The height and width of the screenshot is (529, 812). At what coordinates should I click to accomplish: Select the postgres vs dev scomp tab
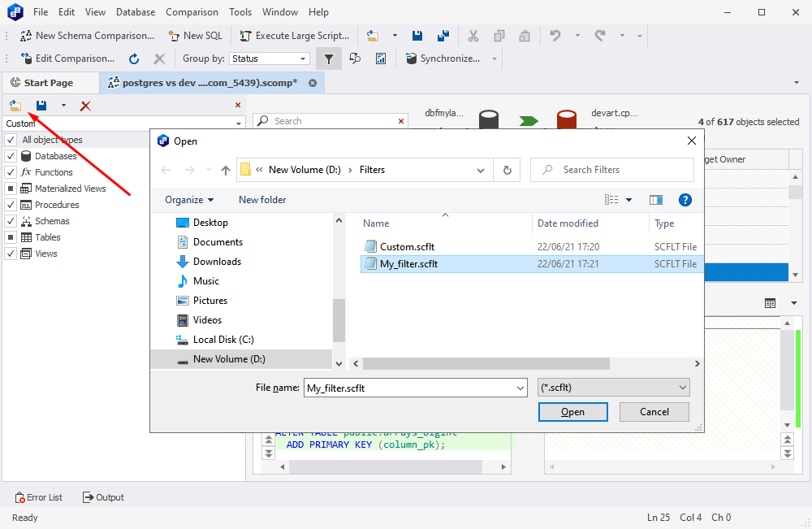pos(210,83)
